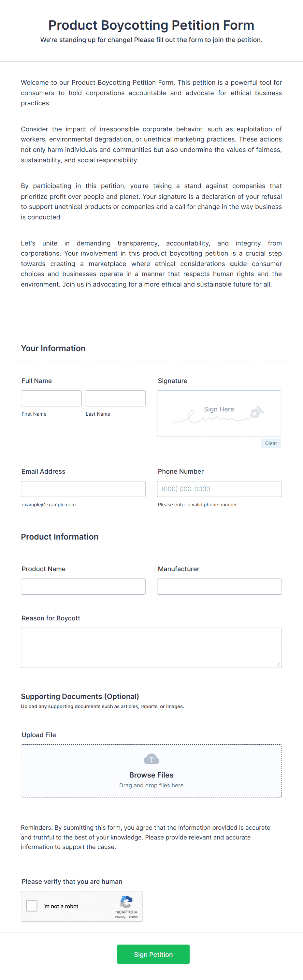
Task: Clear the signature with Clear button
Action: (x=271, y=443)
